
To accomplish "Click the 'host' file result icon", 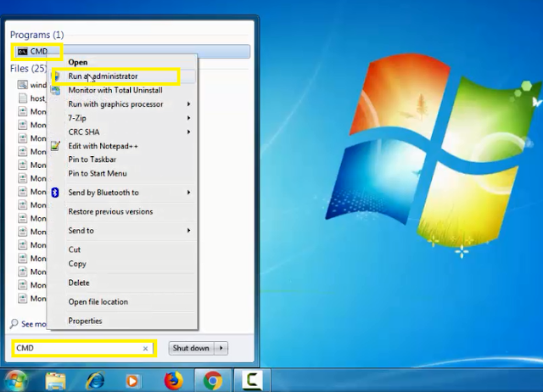I will (23, 98).
